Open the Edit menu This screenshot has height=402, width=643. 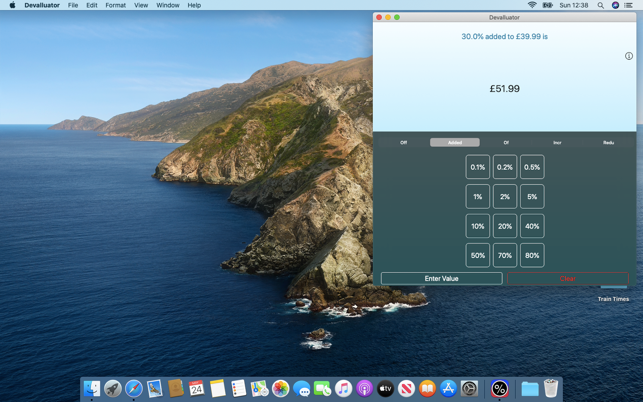click(x=92, y=5)
